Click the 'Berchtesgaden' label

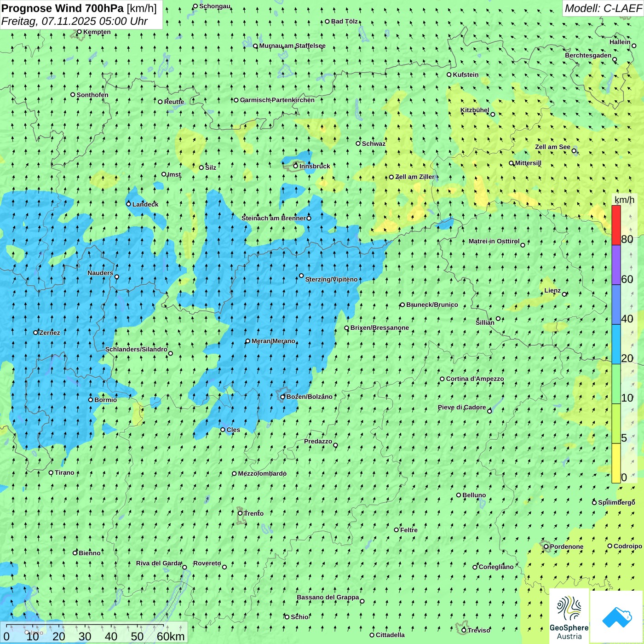[x=588, y=55]
